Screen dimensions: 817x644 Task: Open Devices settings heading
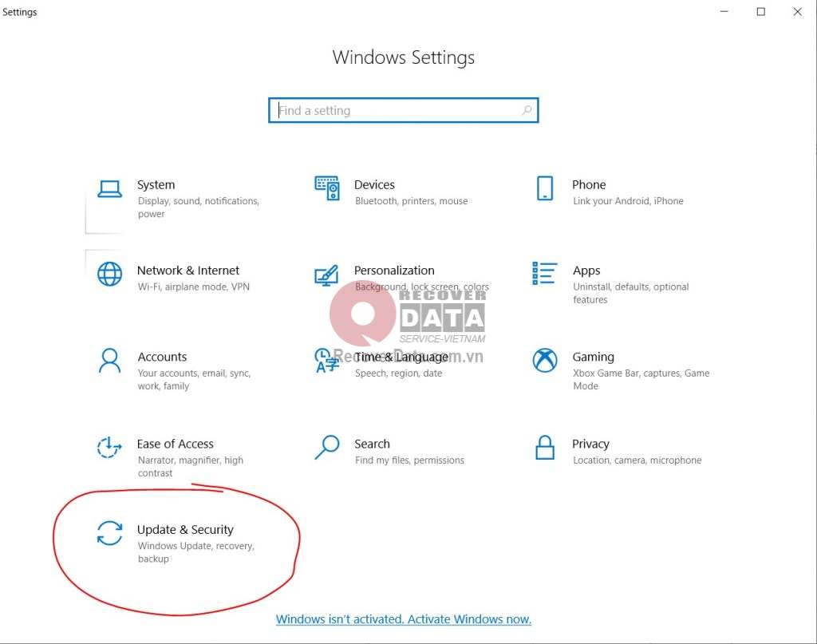point(374,184)
